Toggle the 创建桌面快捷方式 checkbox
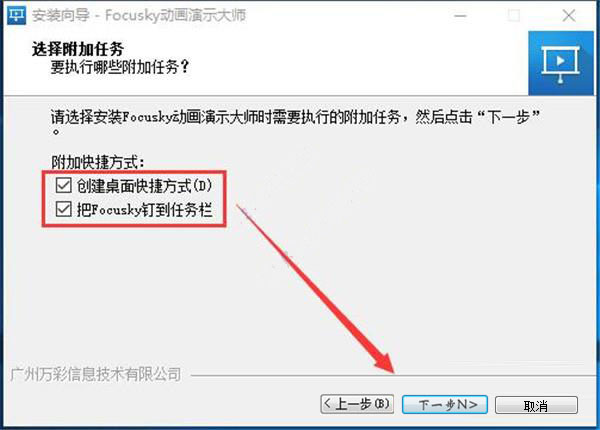Image resolution: width=600 pixels, height=430 pixels. pyautogui.click(x=64, y=186)
